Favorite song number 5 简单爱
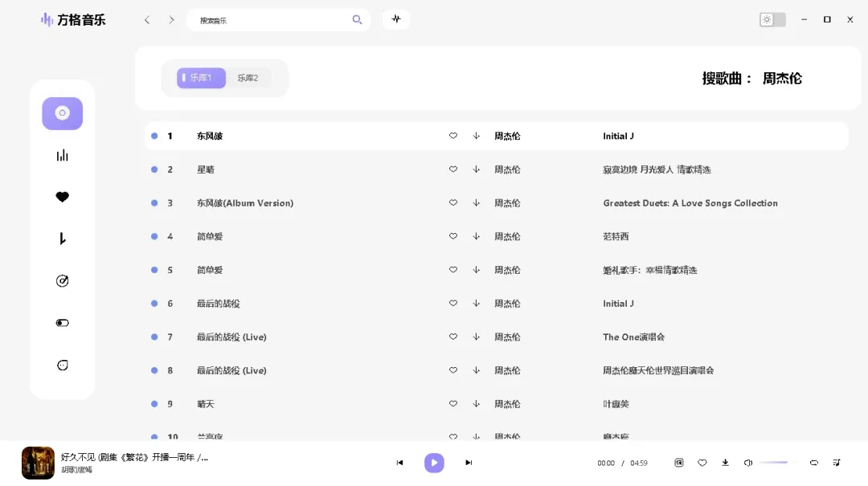This screenshot has width=868, height=486. (452, 270)
